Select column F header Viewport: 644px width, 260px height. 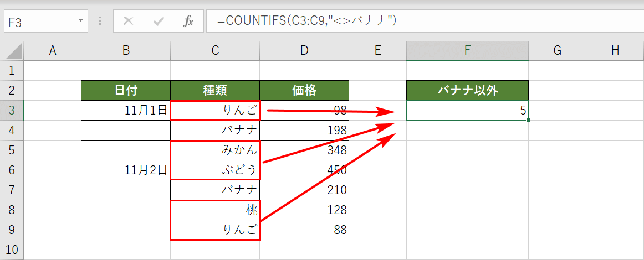point(467,50)
